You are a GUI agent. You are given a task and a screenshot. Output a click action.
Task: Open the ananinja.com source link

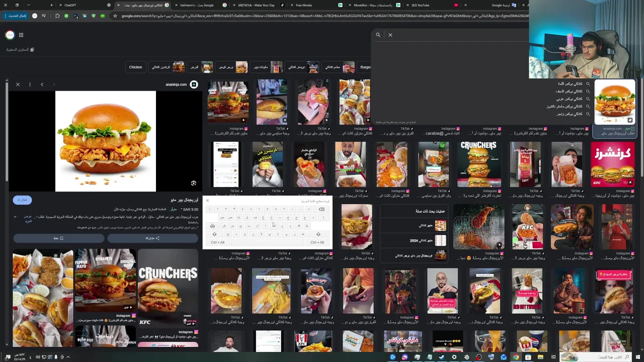(x=181, y=84)
